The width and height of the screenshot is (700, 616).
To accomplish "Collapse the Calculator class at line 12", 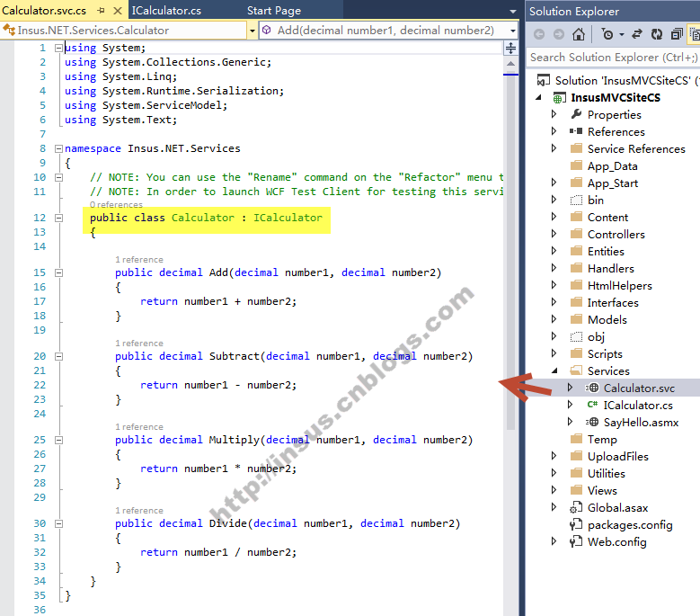I will 58,218.
